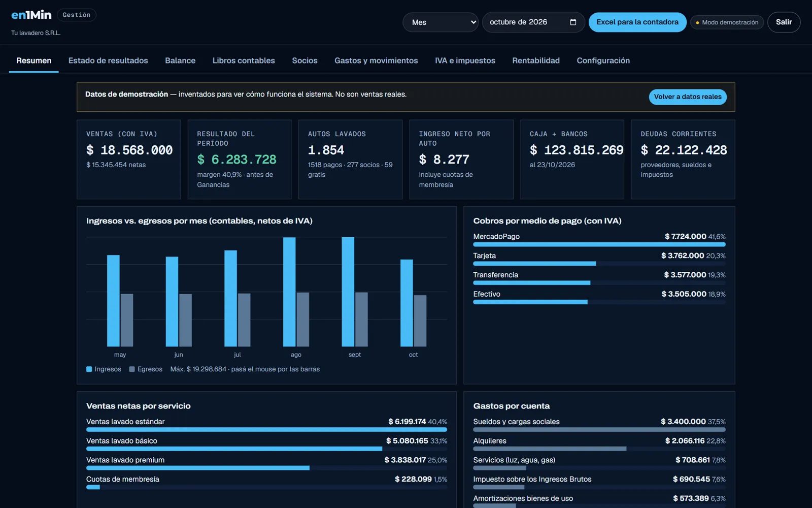
Task: Click the Egresos legend swatch
Action: pyautogui.click(x=132, y=369)
